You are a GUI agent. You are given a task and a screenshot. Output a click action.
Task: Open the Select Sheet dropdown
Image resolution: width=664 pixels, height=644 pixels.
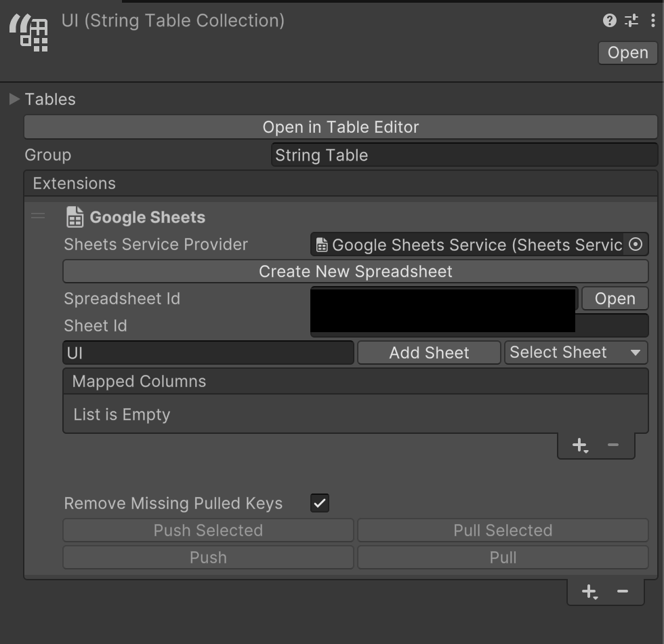[576, 353]
